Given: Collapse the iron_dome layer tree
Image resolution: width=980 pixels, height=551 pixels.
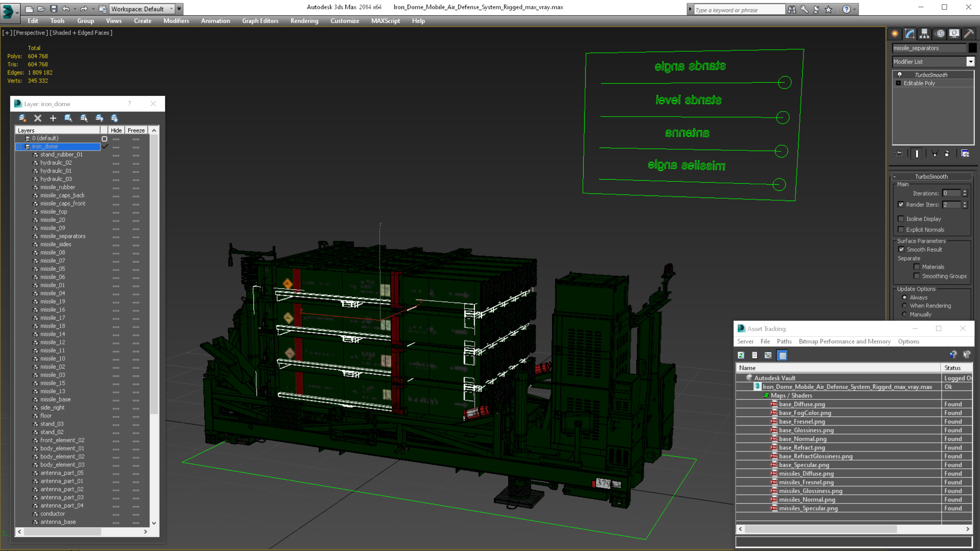Looking at the screenshot, I should coord(19,146).
